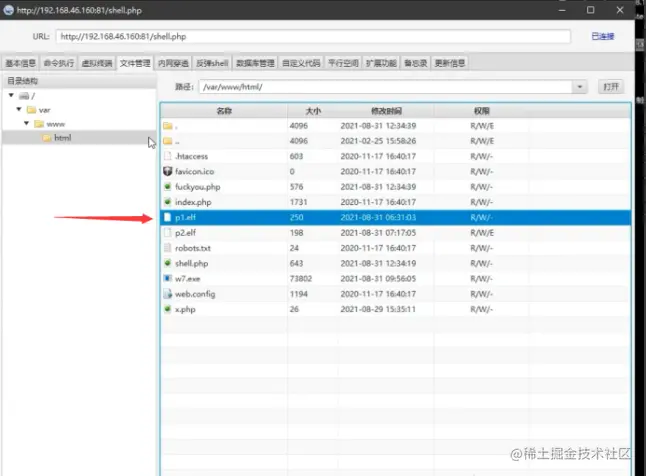Click the URL input field
Screen dimensions: 646x476
pos(313,36)
